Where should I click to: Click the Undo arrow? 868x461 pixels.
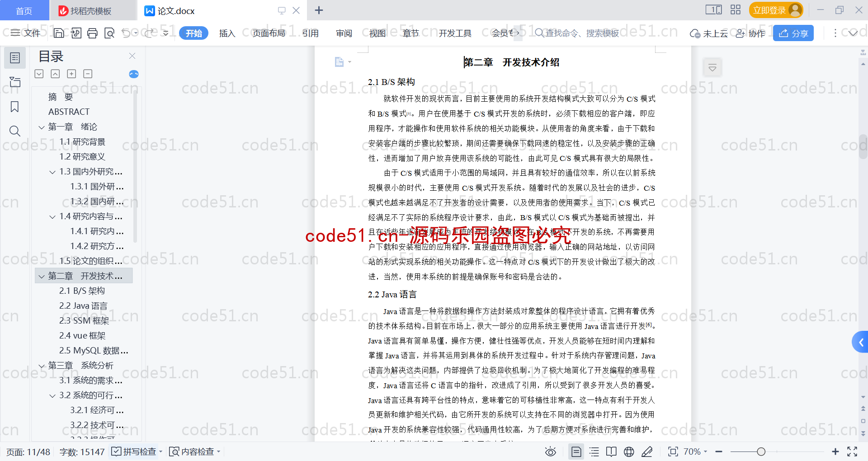[x=126, y=33]
